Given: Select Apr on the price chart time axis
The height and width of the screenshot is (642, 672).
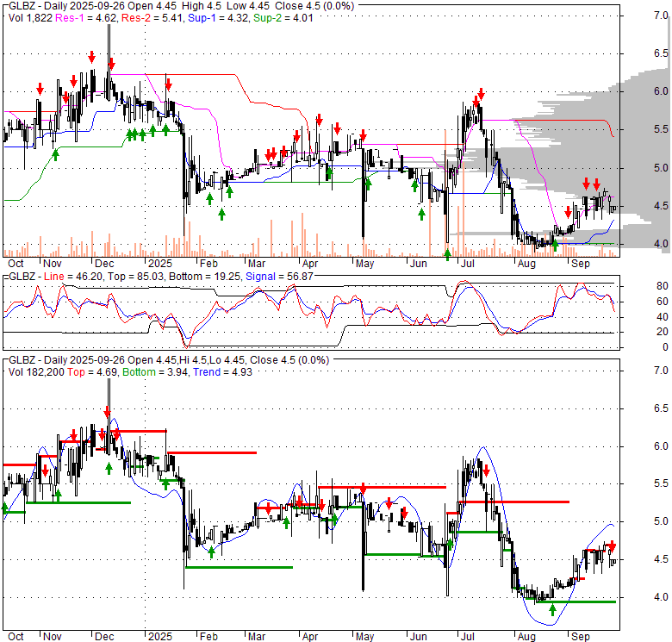Looking at the screenshot, I should [x=310, y=264].
